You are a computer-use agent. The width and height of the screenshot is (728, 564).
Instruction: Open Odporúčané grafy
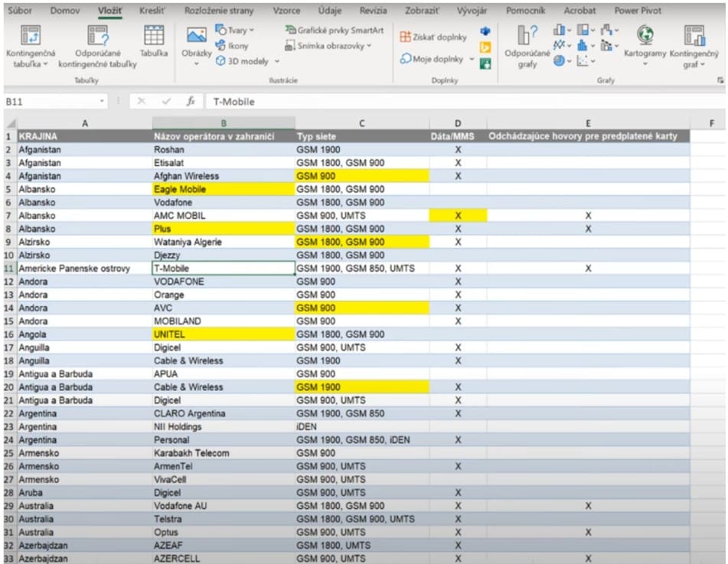coord(527,47)
